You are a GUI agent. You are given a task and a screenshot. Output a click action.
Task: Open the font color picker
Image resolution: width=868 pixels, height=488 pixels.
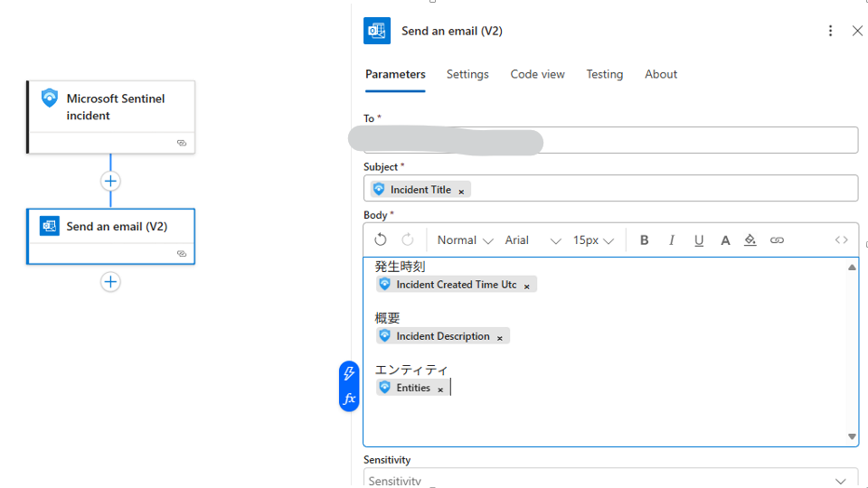tap(725, 240)
